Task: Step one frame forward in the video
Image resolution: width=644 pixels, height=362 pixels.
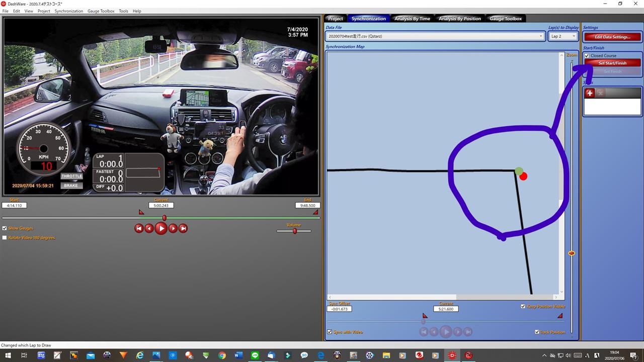Action: point(173,228)
